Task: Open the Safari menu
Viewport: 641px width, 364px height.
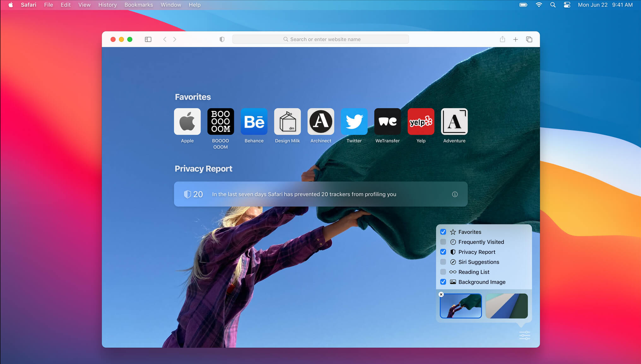Action: point(28,5)
